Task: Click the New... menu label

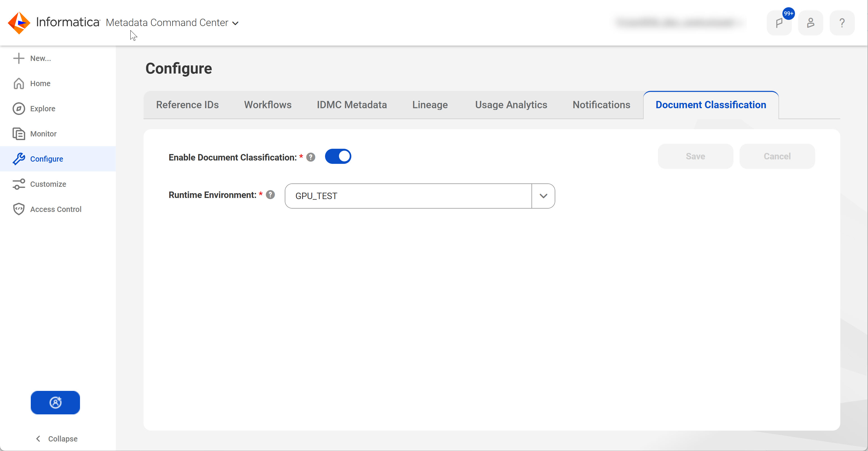Action: click(x=41, y=58)
